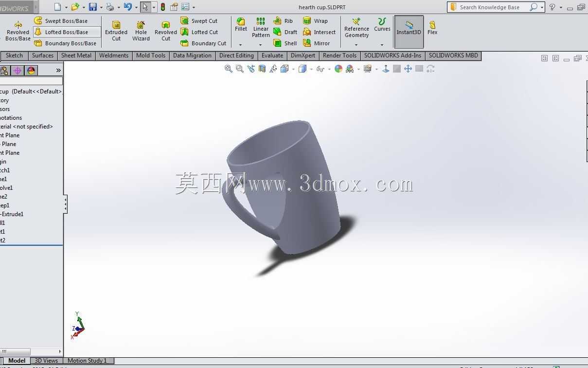The width and height of the screenshot is (588, 368).
Task: Expand the Linear Pattern dropdown arrow
Action: [x=261, y=45]
